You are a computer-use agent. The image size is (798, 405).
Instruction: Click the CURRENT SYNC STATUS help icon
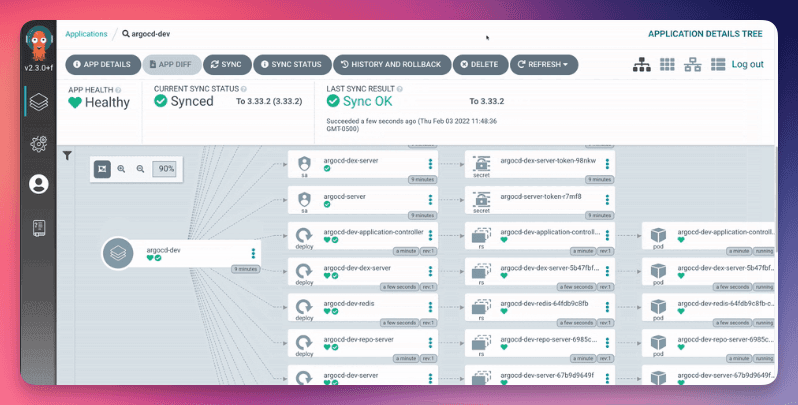point(244,89)
